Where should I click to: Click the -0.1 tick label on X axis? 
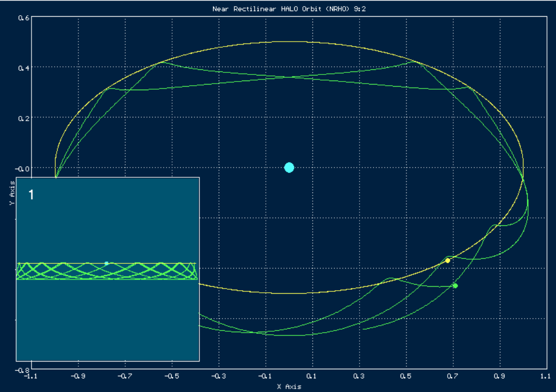(265, 377)
